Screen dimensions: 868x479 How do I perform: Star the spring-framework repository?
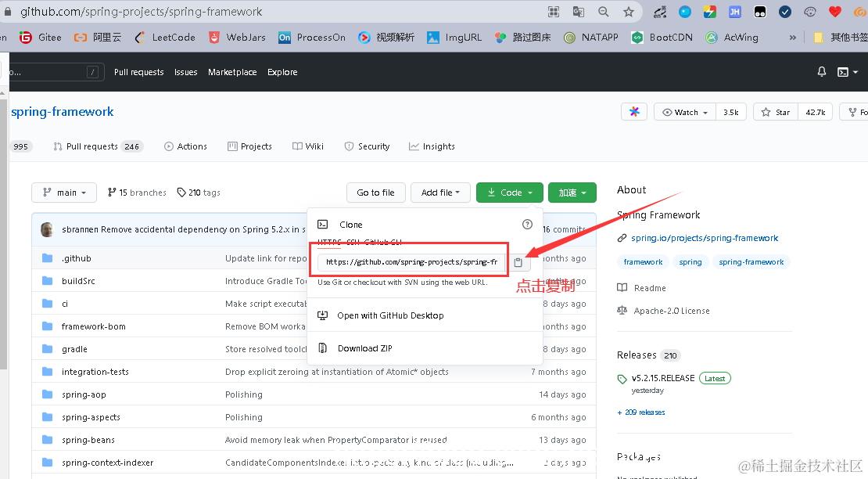pyautogui.click(x=776, y=112)
